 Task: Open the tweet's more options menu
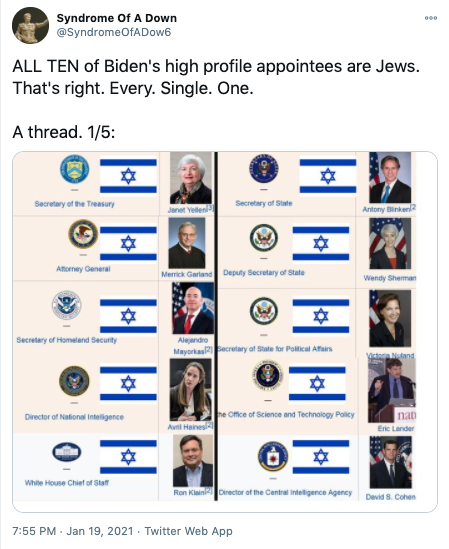430,18
